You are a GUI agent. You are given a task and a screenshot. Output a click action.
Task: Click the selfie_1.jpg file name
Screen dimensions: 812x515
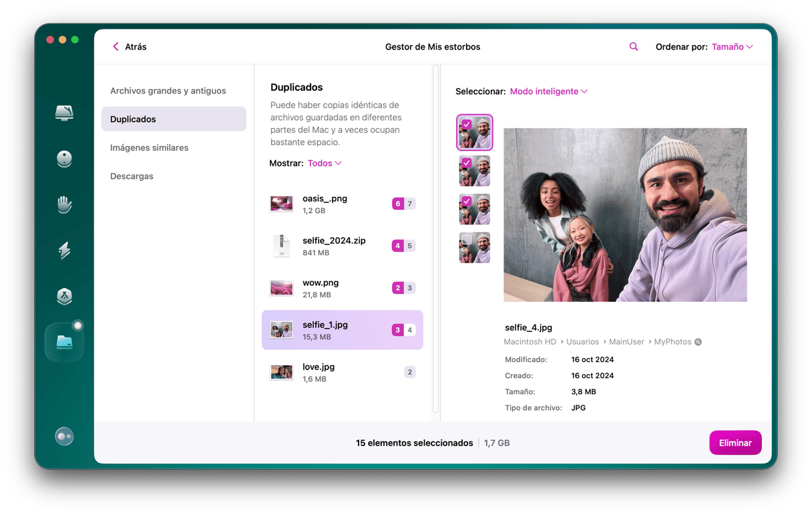[x=325, y=325]
